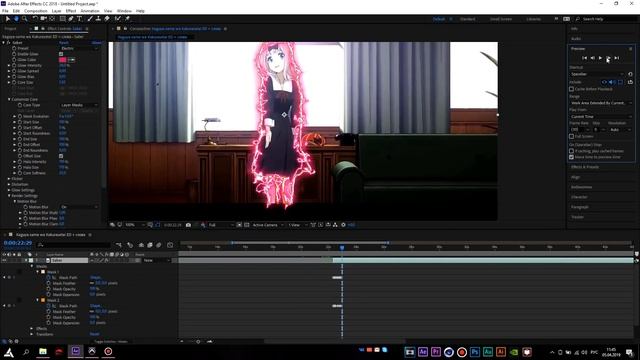
Task: Step back one frame in Preview panel
Action: pos(593,58)
